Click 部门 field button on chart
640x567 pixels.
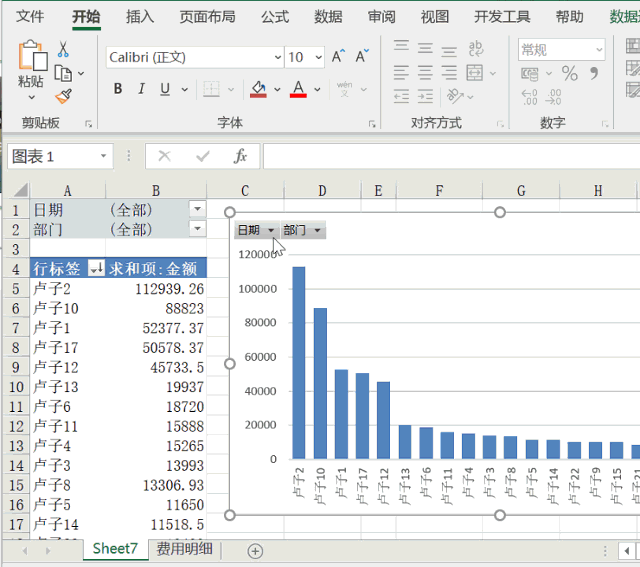303,230
